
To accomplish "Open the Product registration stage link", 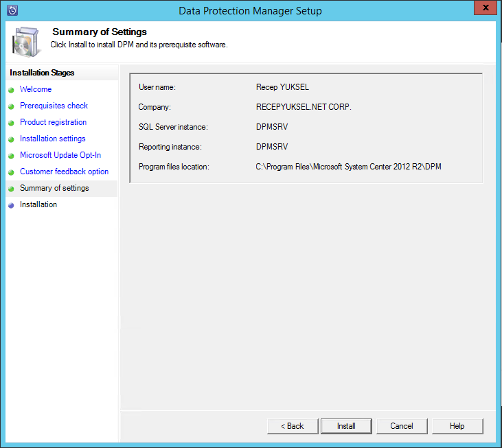I will [53, 122].
